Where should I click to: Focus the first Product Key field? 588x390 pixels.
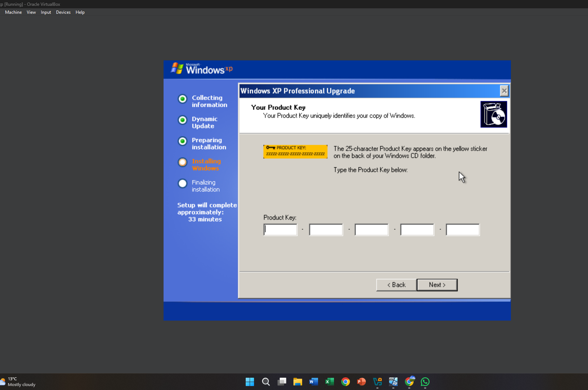click(280, 230)
